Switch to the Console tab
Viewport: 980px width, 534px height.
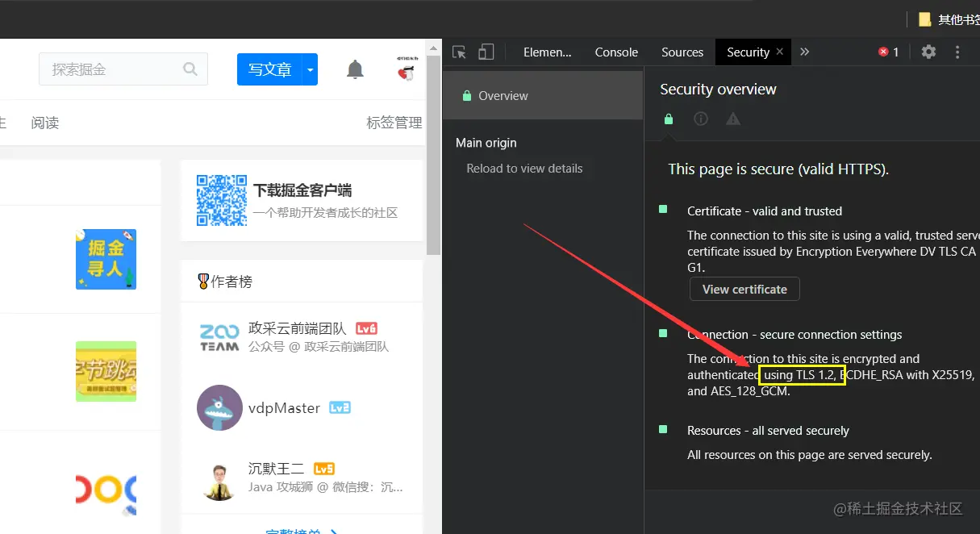coord(616,52)
